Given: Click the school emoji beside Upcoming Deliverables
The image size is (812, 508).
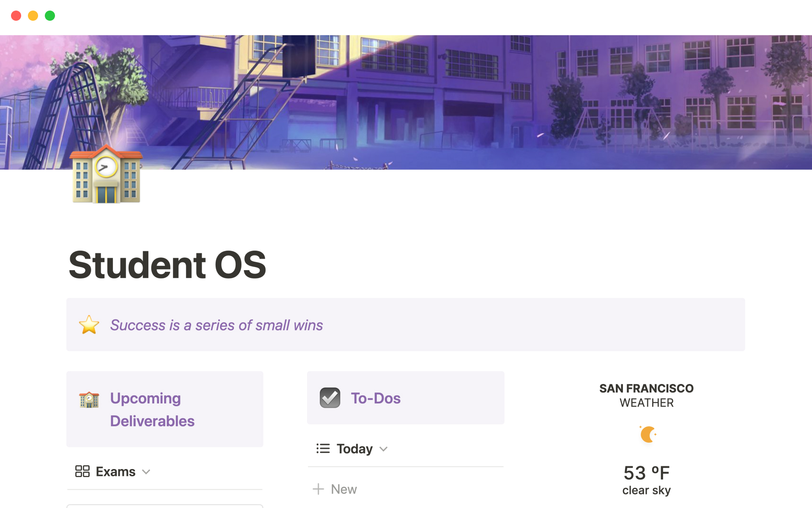Looking at the screenshot, I should tap(89, 400).
